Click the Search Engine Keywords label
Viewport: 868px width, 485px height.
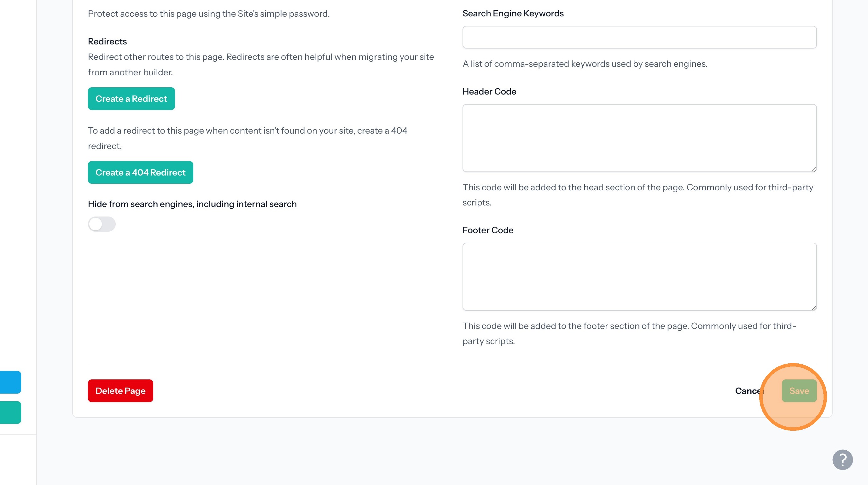pyautogui.click(x=513, y=14)
